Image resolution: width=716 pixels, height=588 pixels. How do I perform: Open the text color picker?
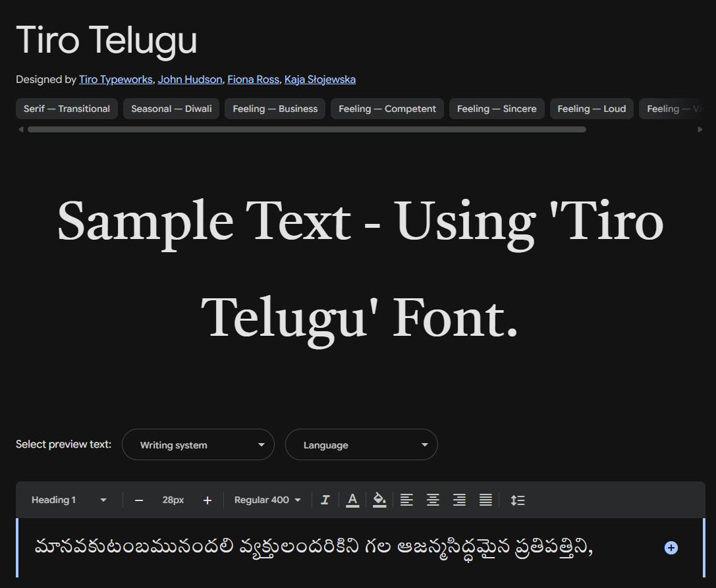(x=352, y=500)
